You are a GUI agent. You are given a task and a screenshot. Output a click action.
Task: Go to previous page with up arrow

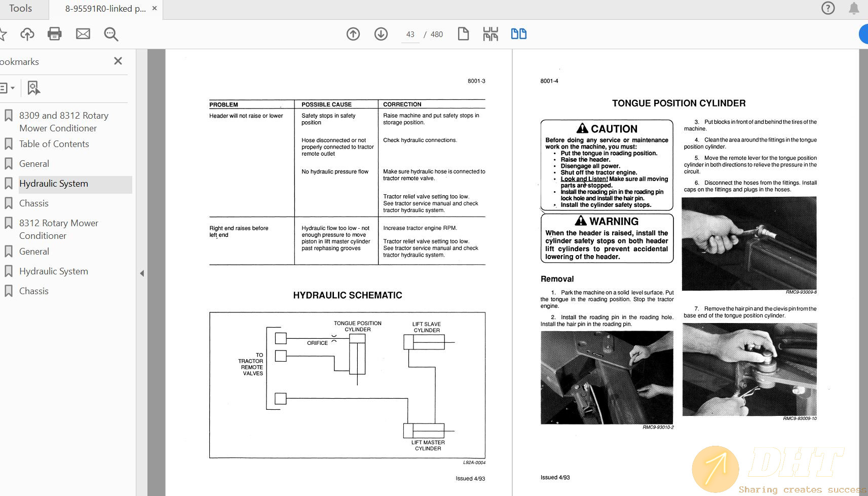click(353, 34)
